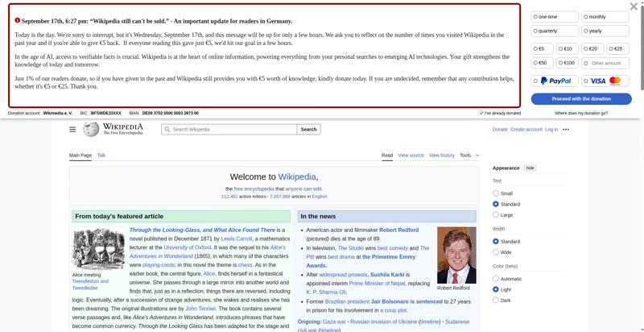Click the Wikipedia globe logo
Image resolution: width=644 pixels, height=332 pixels.
(x=91, y=129)
